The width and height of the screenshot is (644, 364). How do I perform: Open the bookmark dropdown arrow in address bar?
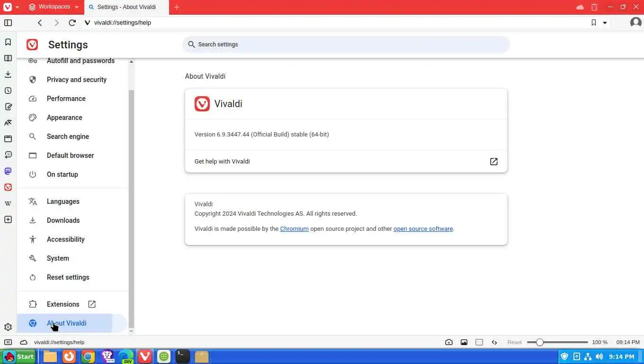point(605,23)
